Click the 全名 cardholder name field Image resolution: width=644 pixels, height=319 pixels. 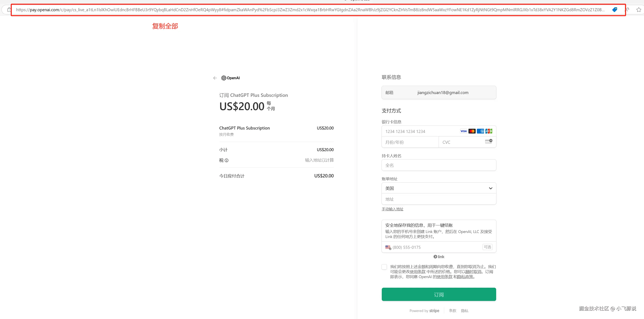pos(439,165)
